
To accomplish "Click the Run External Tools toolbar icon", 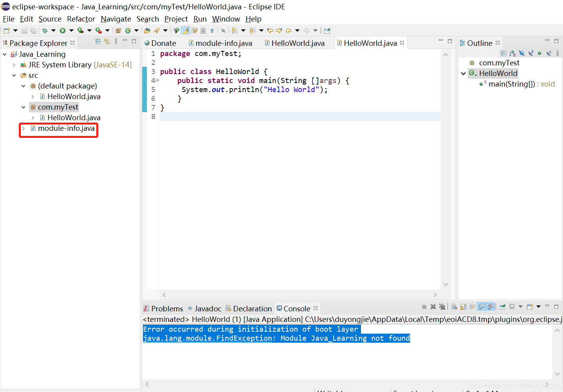I will pos(99,31).
